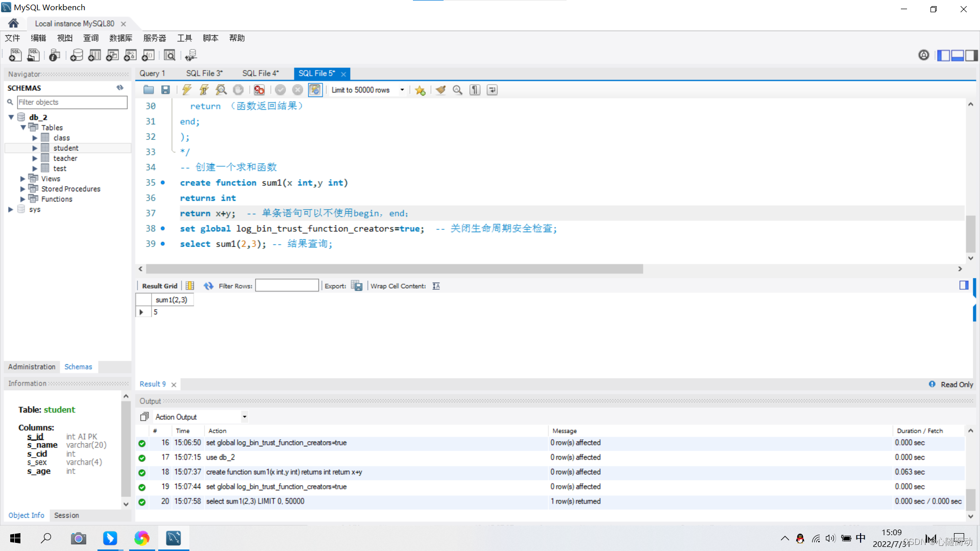
Task: Open the 查询 menu
Action: (x=91, y=38)
